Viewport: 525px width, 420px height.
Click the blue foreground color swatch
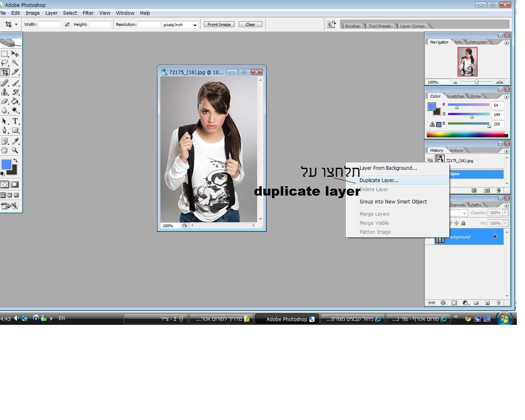tap(6, 164)
